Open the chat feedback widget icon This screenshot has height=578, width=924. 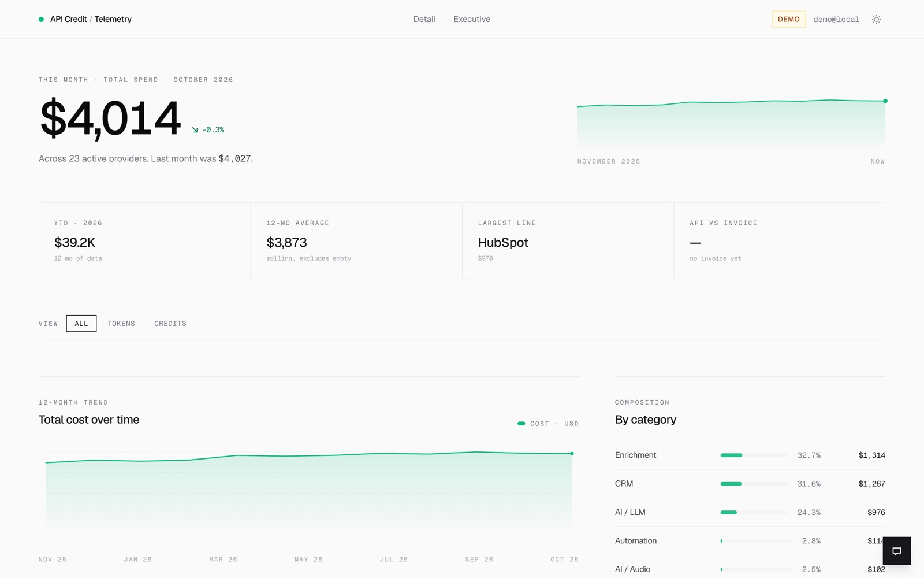(897, 551)
